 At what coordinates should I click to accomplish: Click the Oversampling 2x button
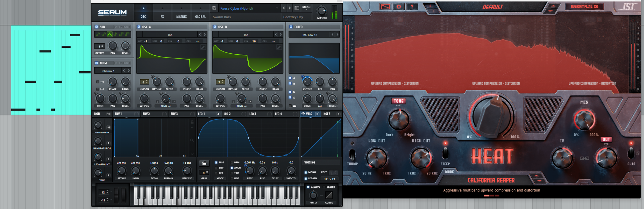pos(584,6)
